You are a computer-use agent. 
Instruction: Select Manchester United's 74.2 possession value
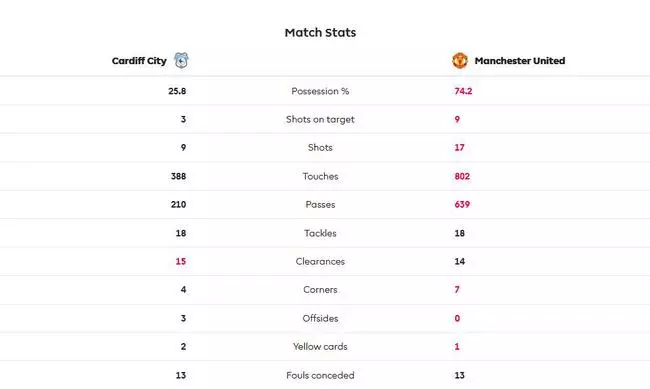pos(463,91)
